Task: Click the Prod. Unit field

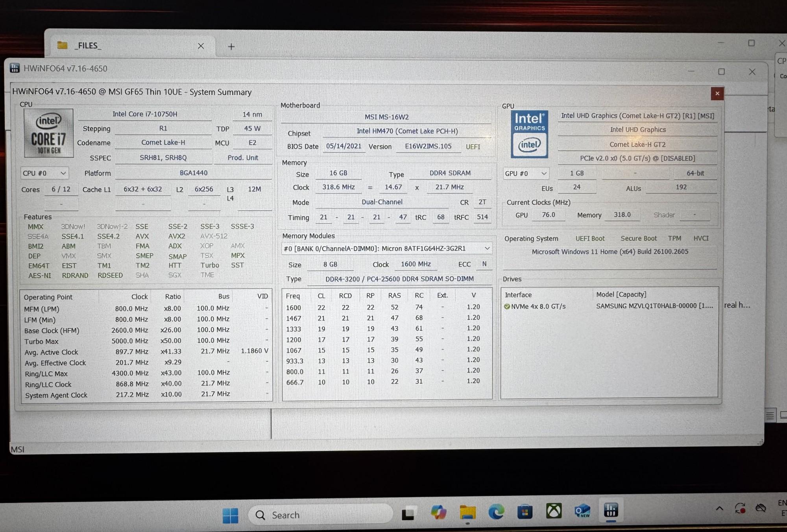Action: pyautogui.click(x=243, y=158)
